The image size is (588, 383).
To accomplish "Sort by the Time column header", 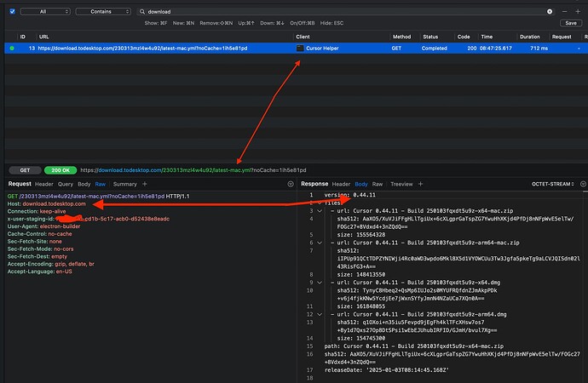I will coord(487,37).
